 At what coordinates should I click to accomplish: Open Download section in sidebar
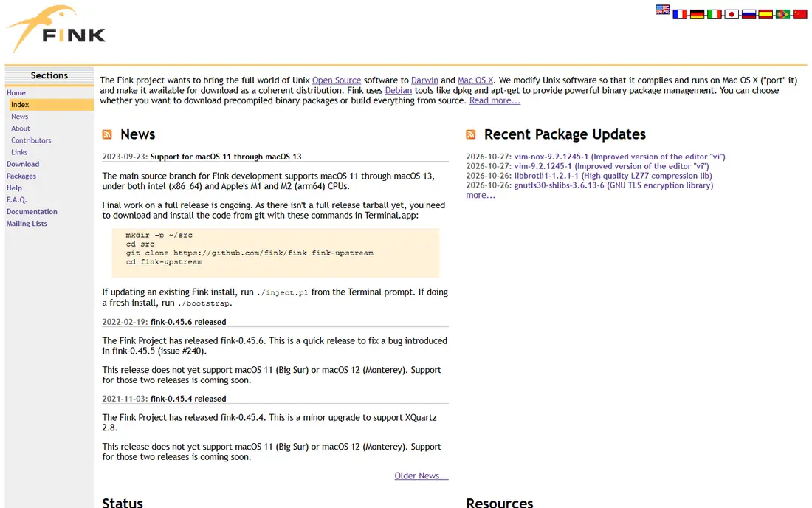click(x=23, y=164)
